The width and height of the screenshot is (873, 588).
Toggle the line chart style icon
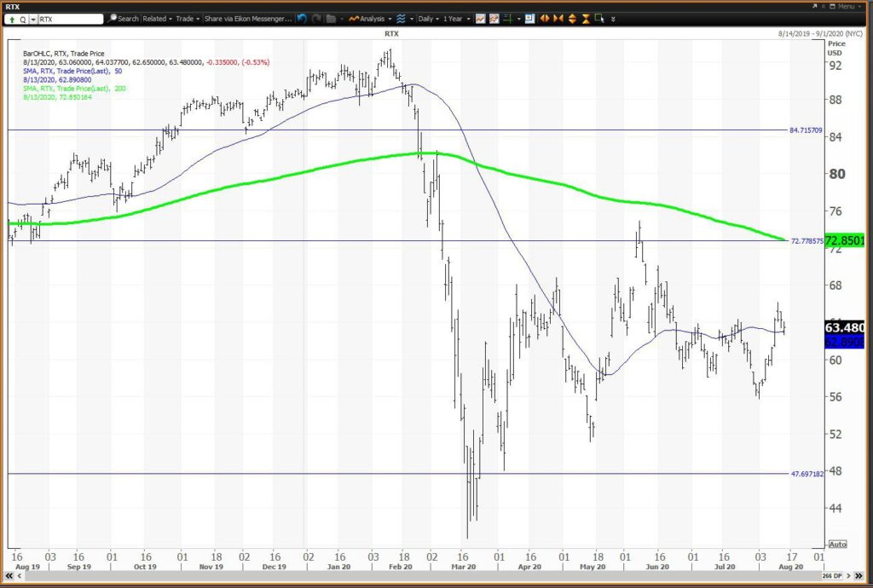pyautogui.click(x=480, y=19)
